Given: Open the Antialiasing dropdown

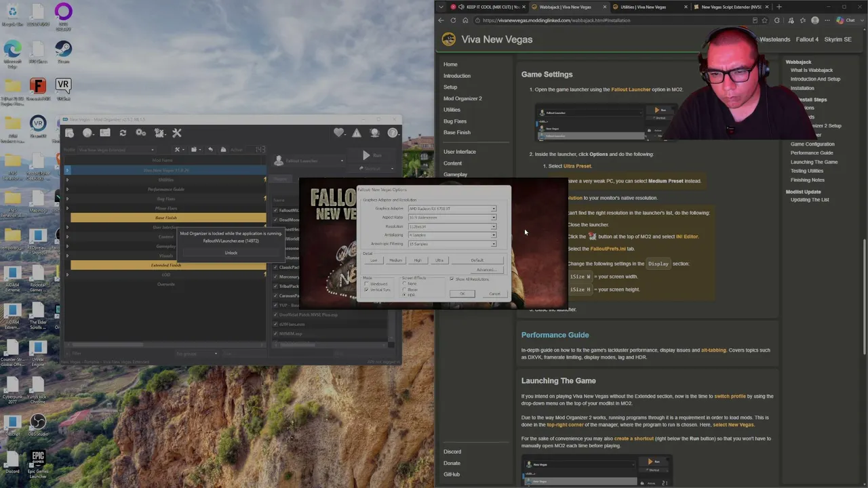Looking at the screenshot, I should coord(452,235).
